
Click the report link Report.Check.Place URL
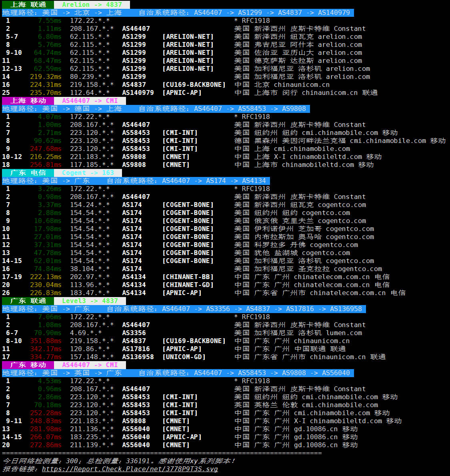pos(130,469)
